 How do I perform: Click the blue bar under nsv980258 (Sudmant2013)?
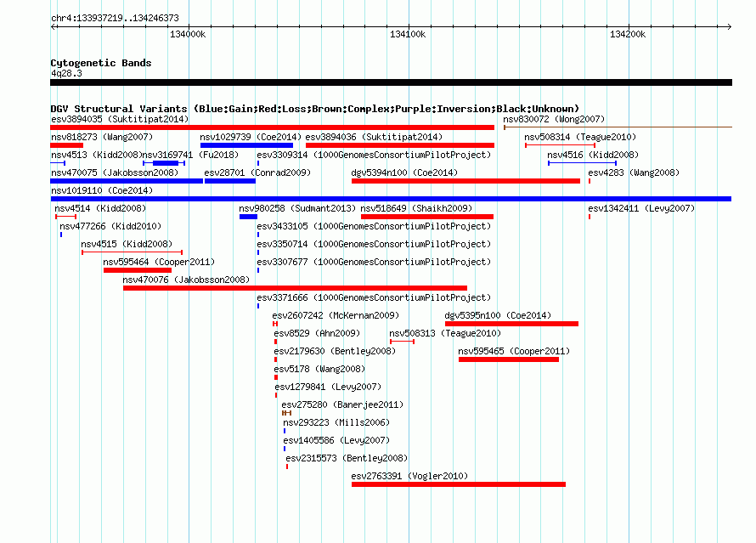[248, 217]
